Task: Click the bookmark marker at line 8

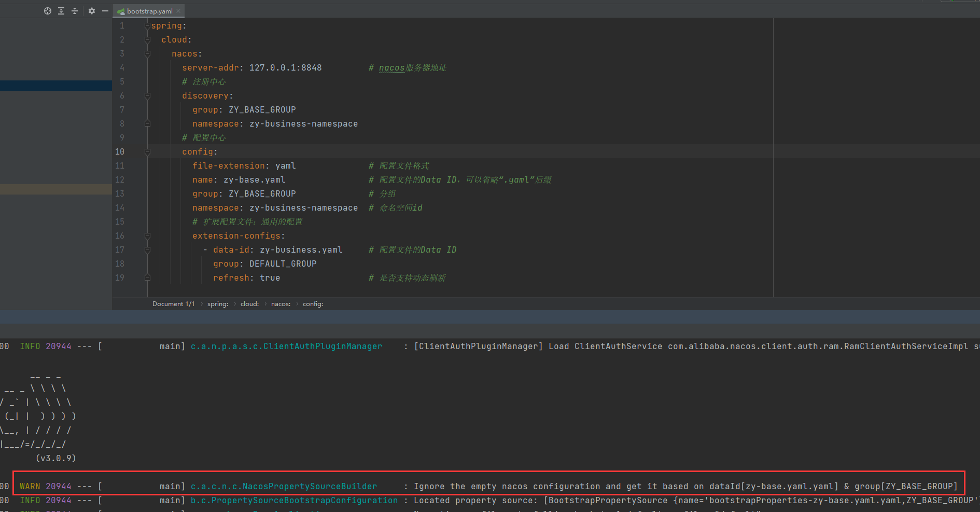Action: tap(147, 123)
